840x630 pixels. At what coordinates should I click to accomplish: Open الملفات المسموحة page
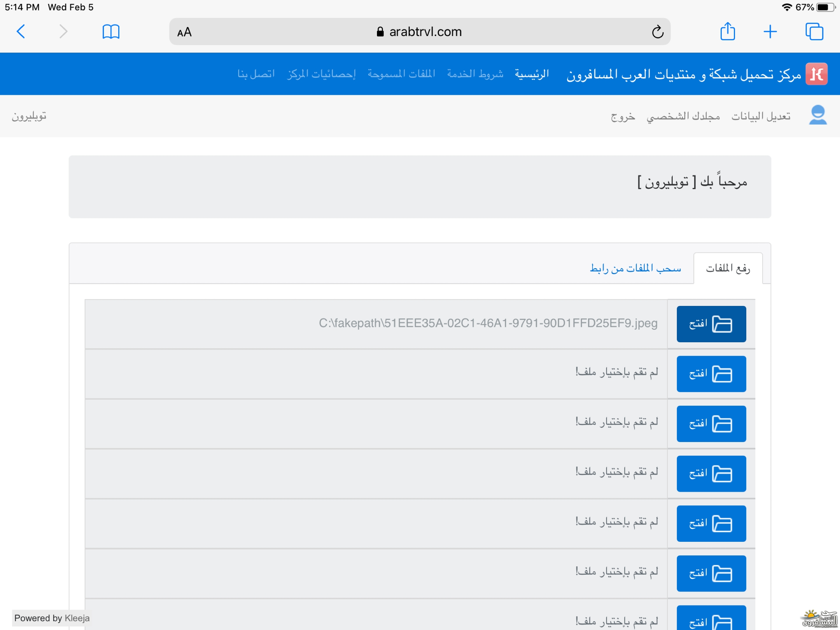(401, 73)
